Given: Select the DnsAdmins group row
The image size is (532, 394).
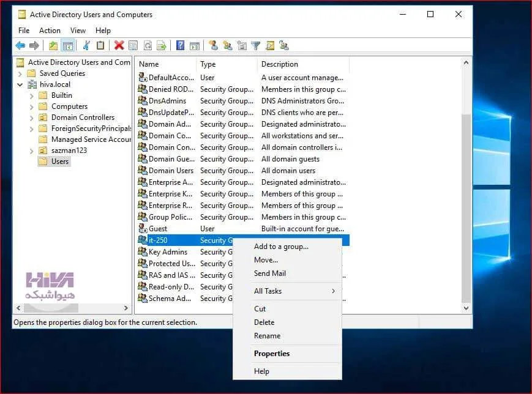Looking at the screenshot, I should (243, 101).
